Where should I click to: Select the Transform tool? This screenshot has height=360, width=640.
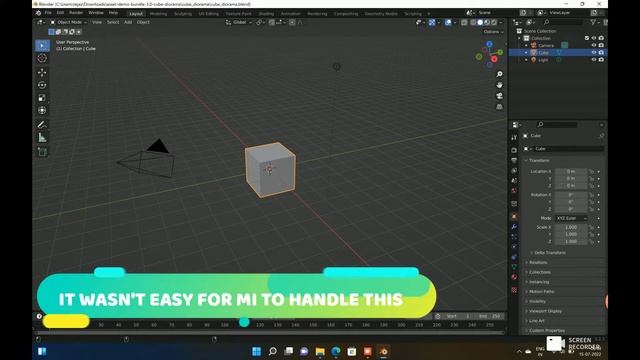point(42,110)
